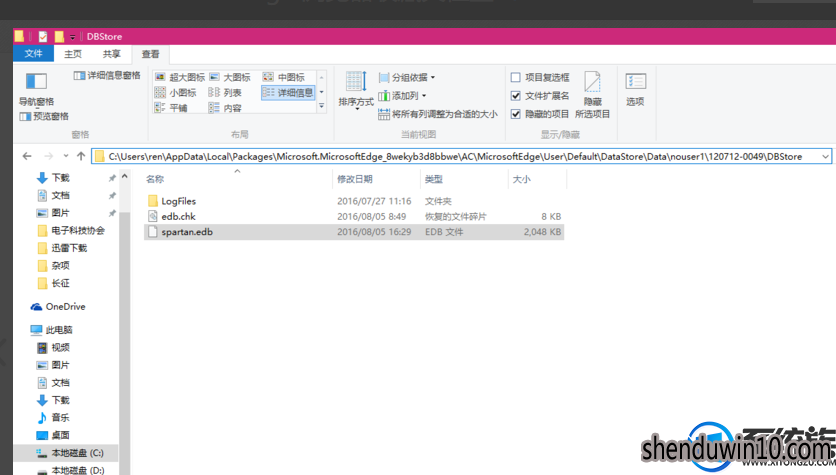Select the edb.chk file
The image size is (836, 475).
pyautogui.click(x=179, y=216)
